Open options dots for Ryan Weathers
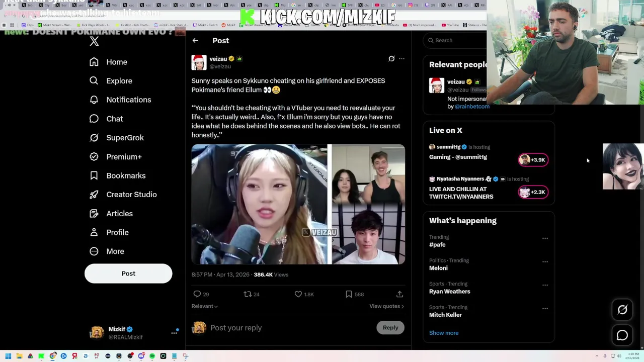644x362 pixels. 545,285
